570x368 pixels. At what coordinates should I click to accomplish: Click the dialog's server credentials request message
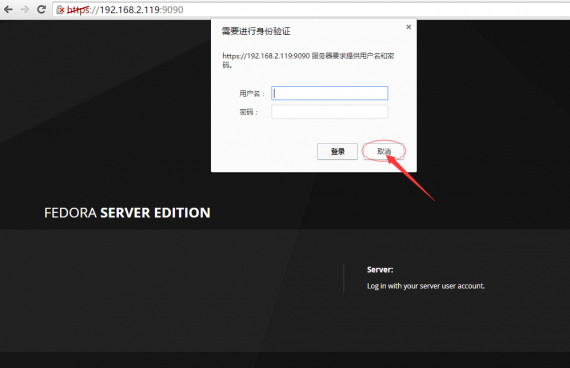(x=308, y=60)
